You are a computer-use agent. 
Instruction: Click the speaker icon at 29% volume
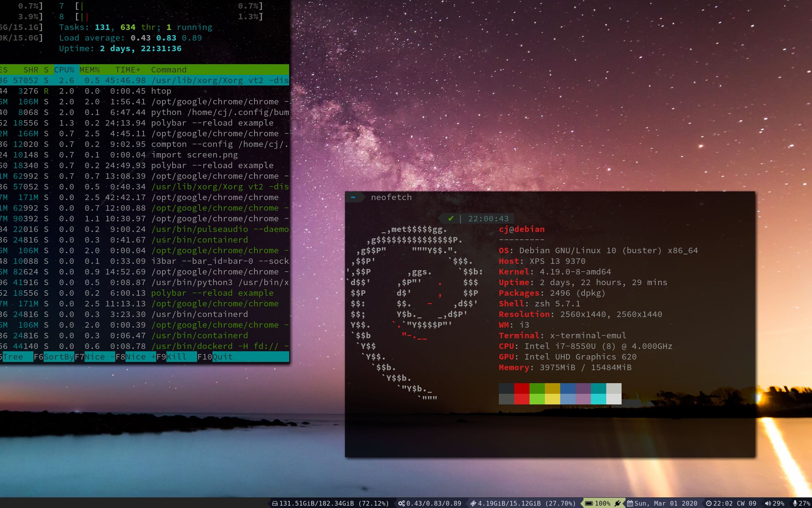point(768,503)
